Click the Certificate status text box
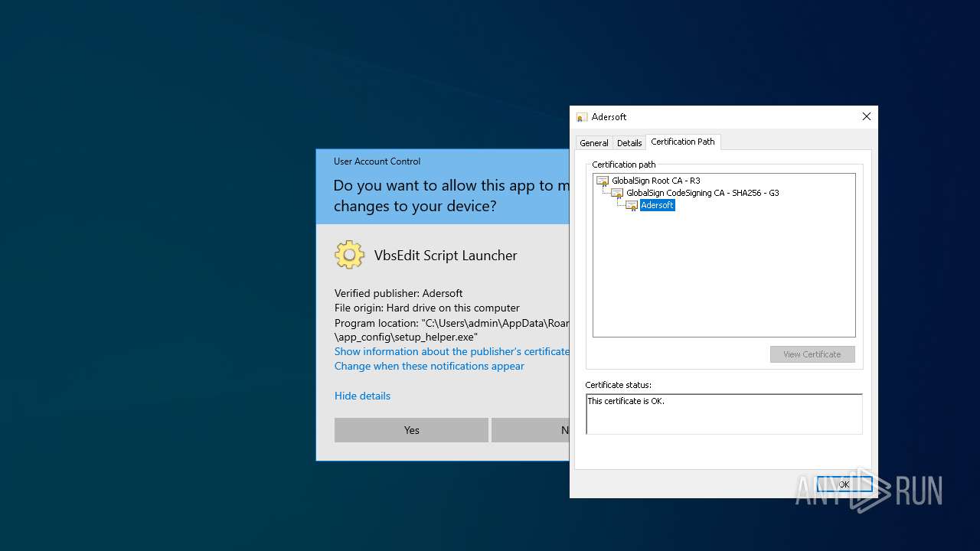Image resolution: width=980 pixels, height=551 pixels. pyautogui.click(x=724, y=414)
